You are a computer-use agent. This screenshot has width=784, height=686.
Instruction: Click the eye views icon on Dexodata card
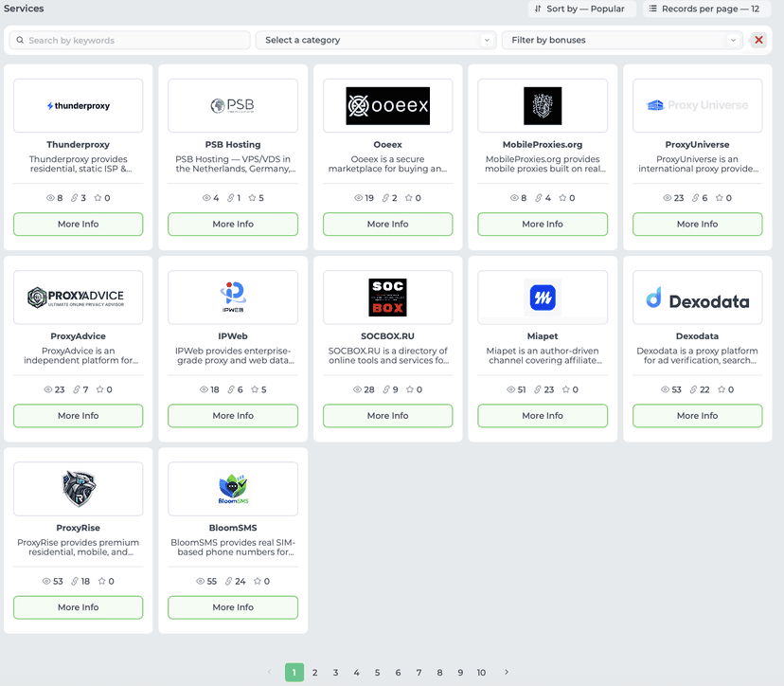point(665,389)
